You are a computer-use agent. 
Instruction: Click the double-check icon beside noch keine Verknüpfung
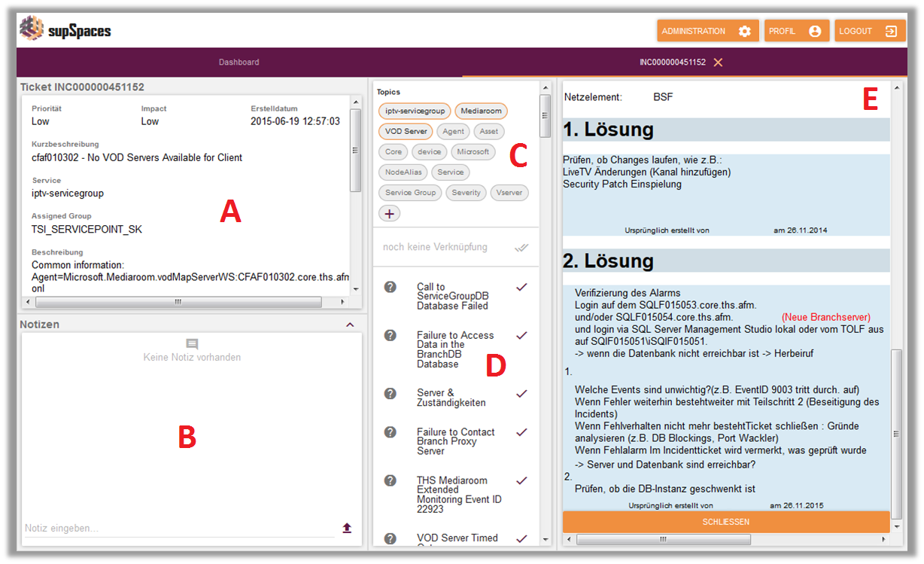click(521, 247)
